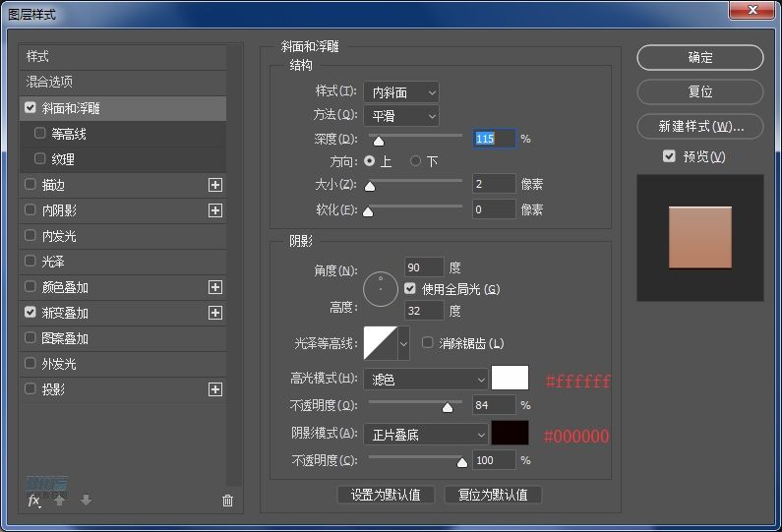This screenshot has height=532, width=782.
Task: Click highlight 不透明度 slider handle at 84
Action: pyautogui.click(x=448, y=408)
